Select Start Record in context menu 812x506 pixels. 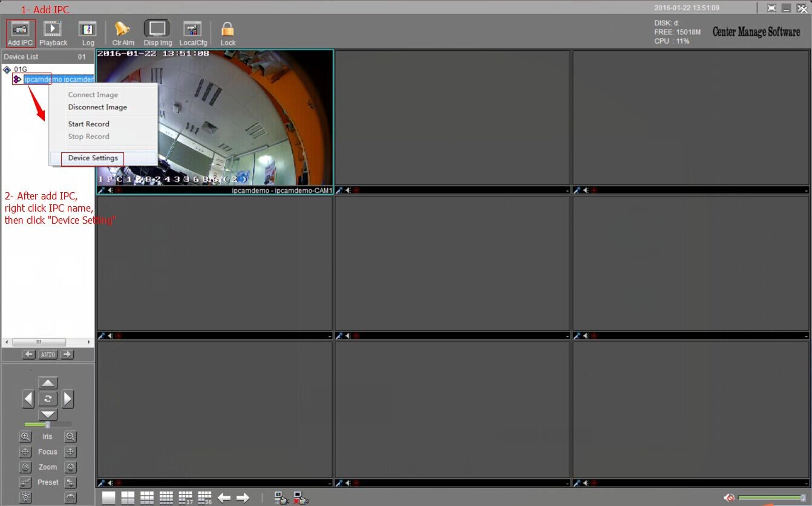pyautogui.click(x=89, y=124)
